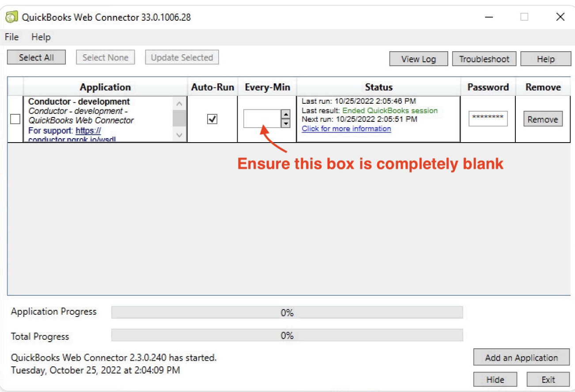The width and height of the screenshot is (575, 392).
Task: Open the Click for more information link
Action: pos(346,128)
